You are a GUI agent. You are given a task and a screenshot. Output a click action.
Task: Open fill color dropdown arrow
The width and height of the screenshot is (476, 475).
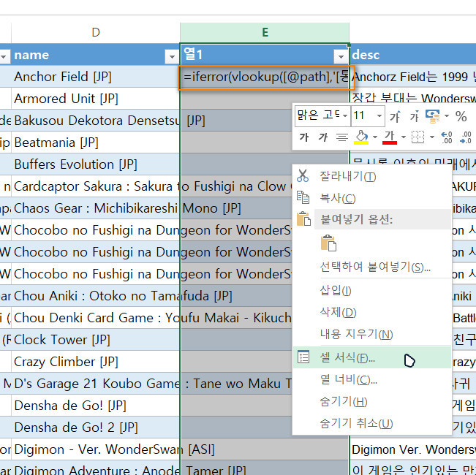click(x=375, y=137)
